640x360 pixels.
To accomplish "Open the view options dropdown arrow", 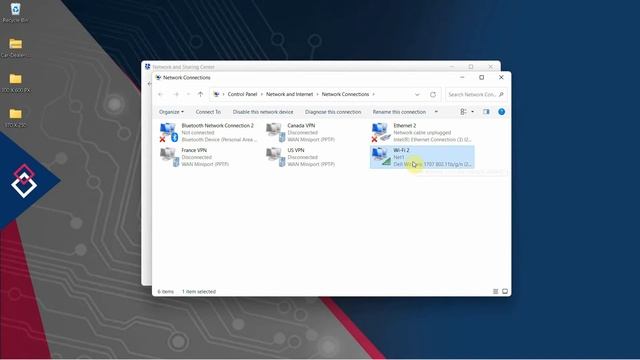I will pyautogui.click(x=472, y=111).
